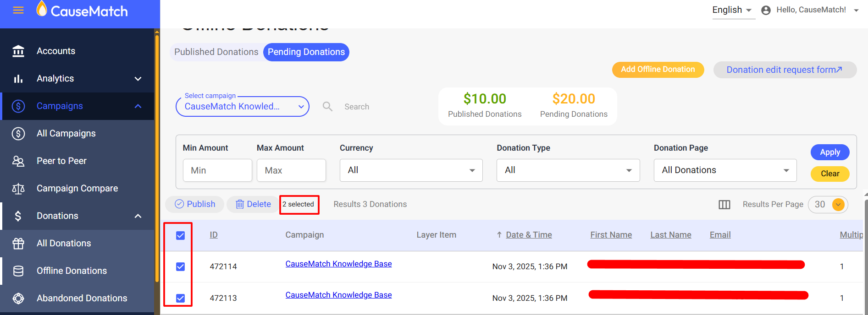Open the Select campaign dropdown
This screenshot has width=868, height=315.
[x=243, y=107]
